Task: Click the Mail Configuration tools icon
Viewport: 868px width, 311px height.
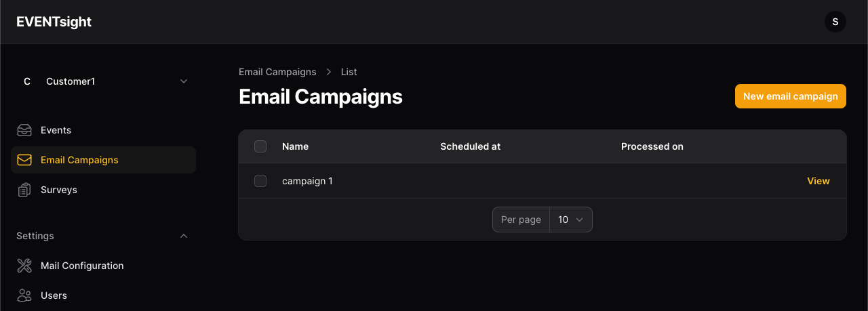Action: pyautogui.click(x=24, y=266)
